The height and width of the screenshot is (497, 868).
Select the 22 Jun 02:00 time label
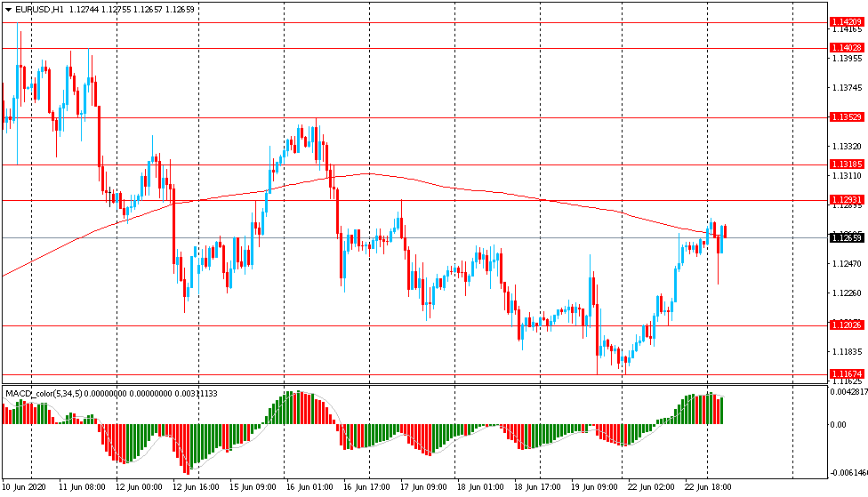click(652, 487)
